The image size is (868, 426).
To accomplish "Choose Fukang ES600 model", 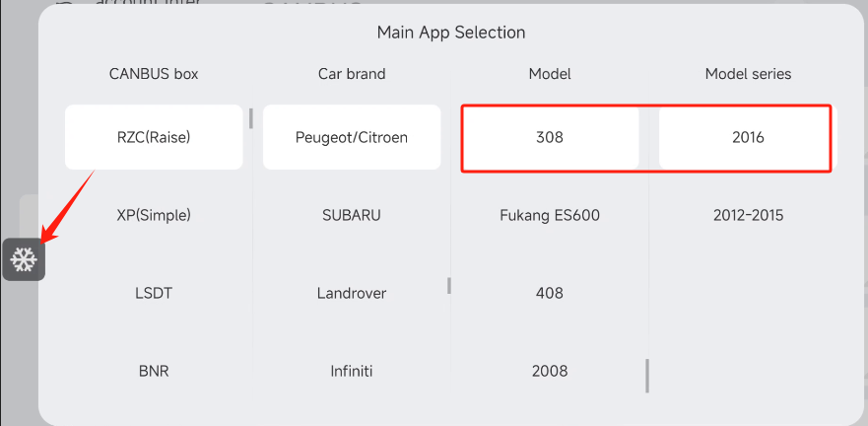I will click(550, 215).
